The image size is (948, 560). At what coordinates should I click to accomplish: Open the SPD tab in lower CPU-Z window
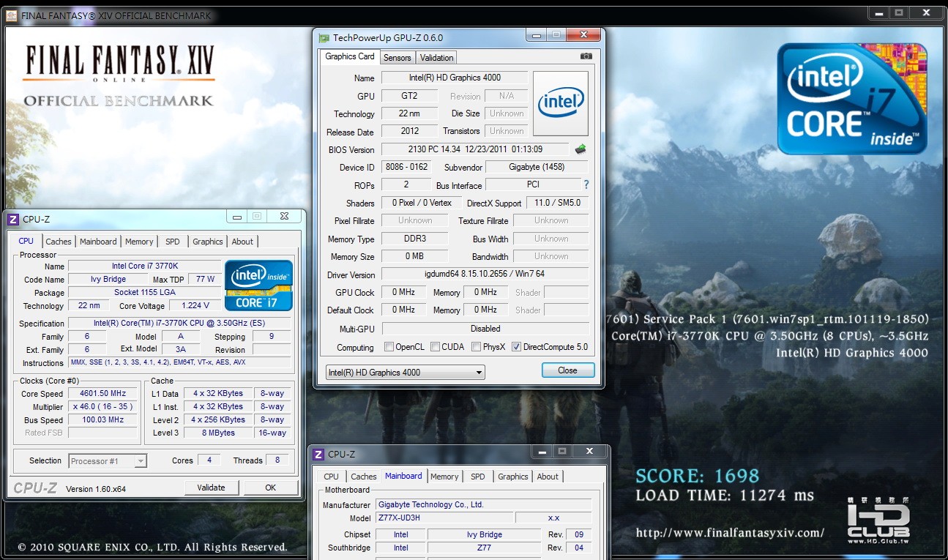pos(477,477)
